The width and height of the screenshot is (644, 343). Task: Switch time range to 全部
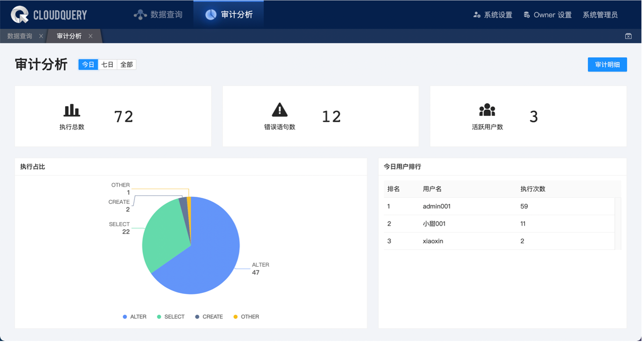click(x=126, y=65)
